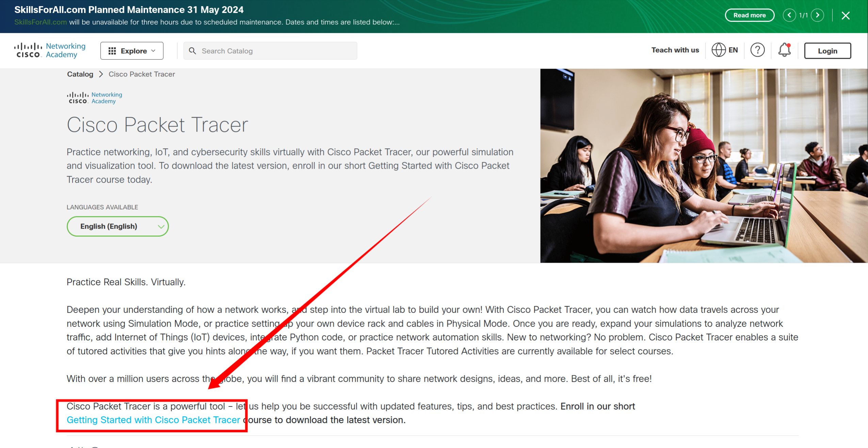Click the Read more banner button
868x448 pixels.
point(749,15)
